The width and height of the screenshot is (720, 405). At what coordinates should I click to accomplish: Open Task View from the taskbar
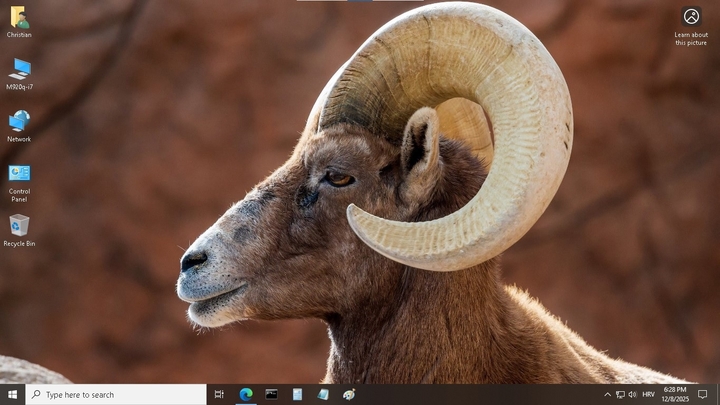[x=219, y=394]
